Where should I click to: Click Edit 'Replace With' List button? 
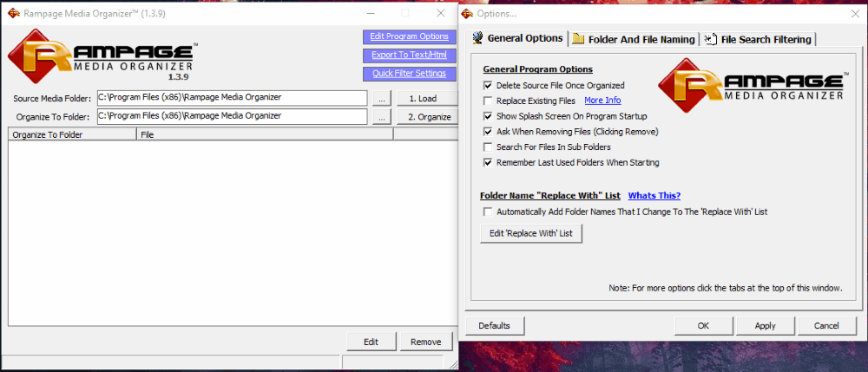(531, 233)
